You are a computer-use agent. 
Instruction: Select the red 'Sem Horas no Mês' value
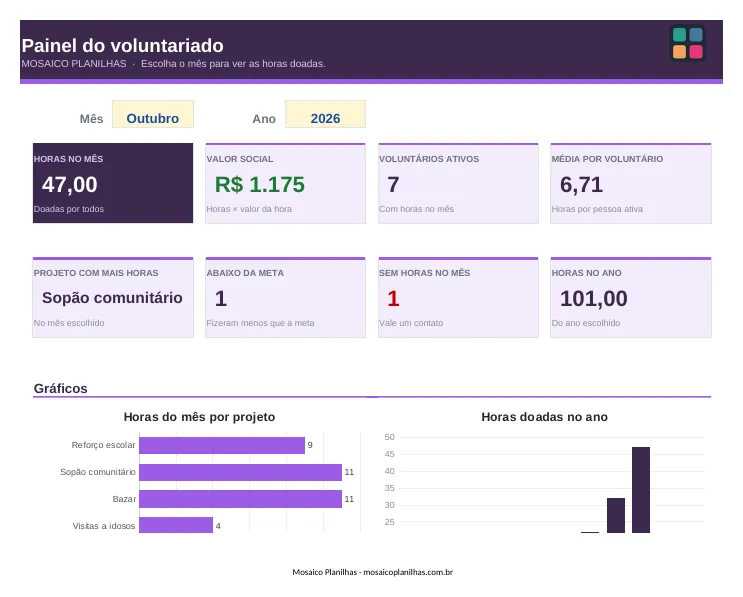393,298
